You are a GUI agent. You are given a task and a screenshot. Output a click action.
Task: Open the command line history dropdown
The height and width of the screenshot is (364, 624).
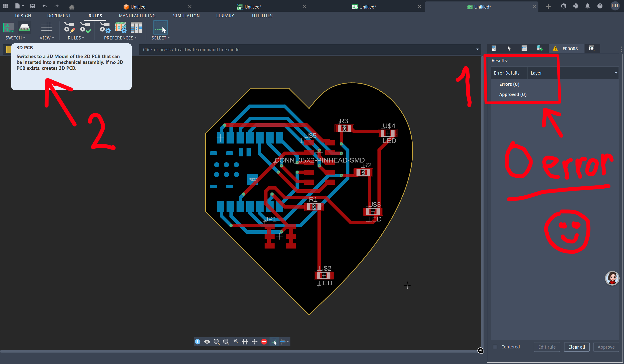coord(477,49)
